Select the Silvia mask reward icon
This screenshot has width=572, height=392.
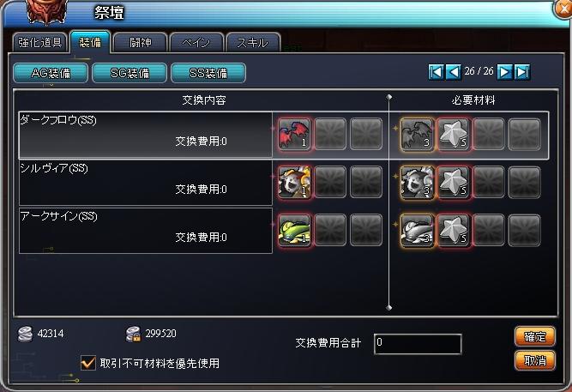pos(294,182)
